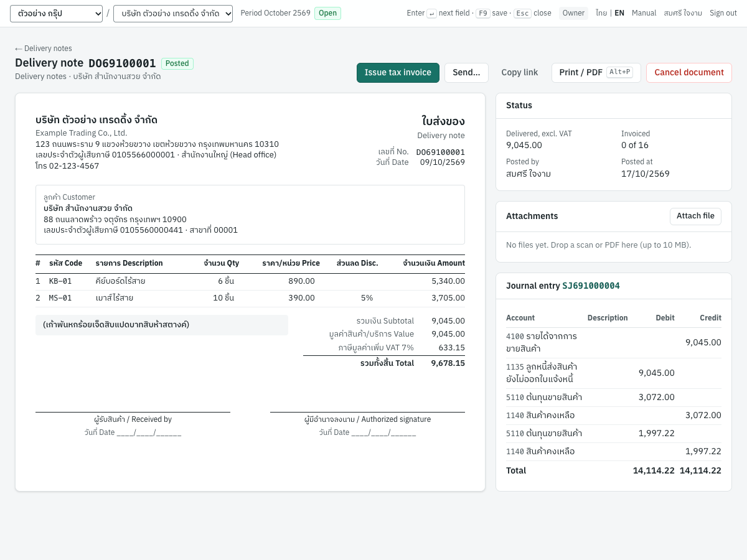
Task: Click the Open period status badge
Action: (x=327, y=13)
